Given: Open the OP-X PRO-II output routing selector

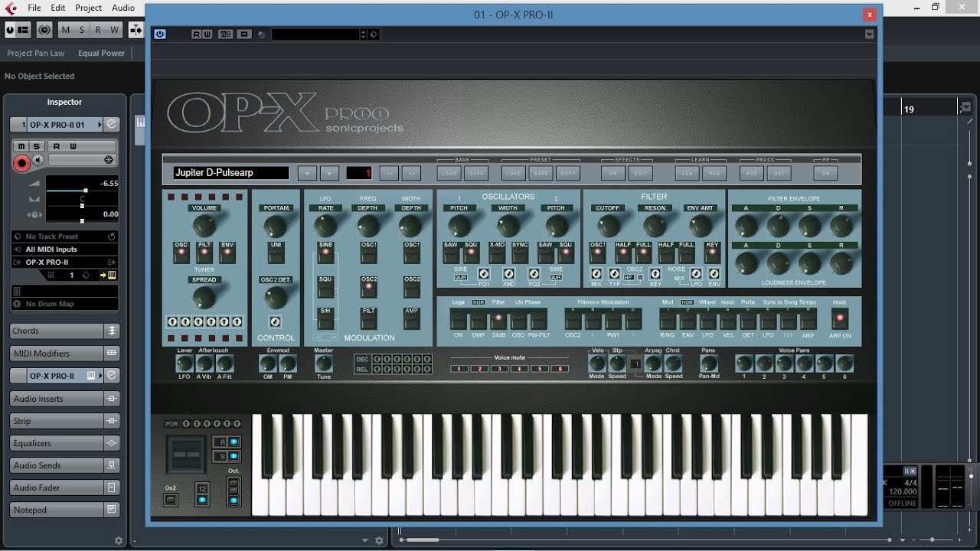Looking at the screenshot, I should 65,262.
